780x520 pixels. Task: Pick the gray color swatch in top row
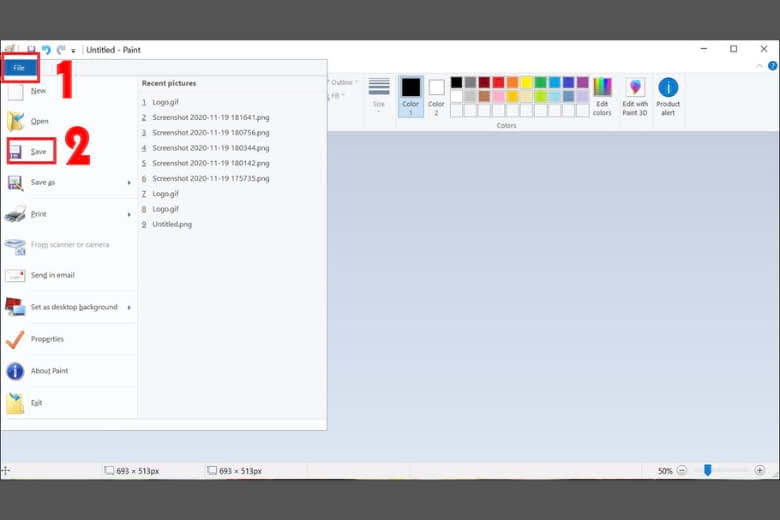coord(470,82)
